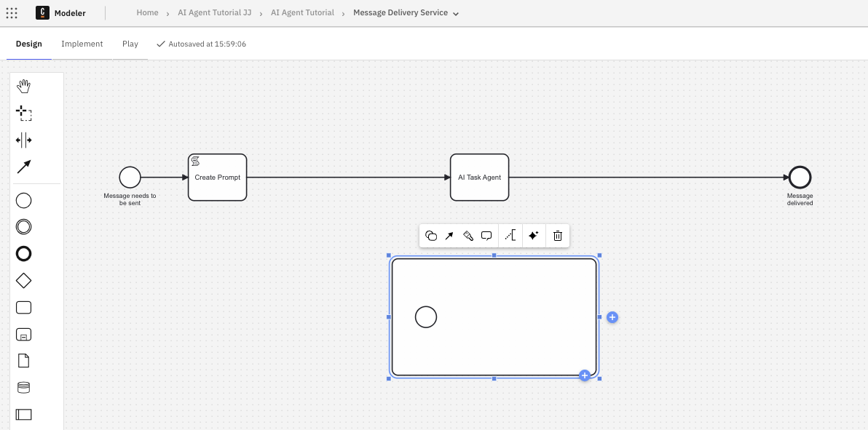
Task: Choose the data object page icon in palette
Action: [x=24, y=361]
